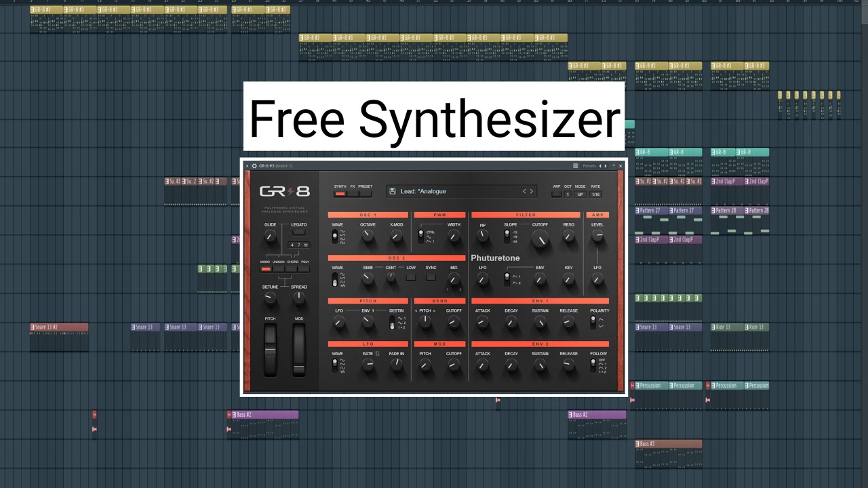Toggle the OSC 2 SYNC button
Screen dimensions: 868x488
[x=431, y=277]
